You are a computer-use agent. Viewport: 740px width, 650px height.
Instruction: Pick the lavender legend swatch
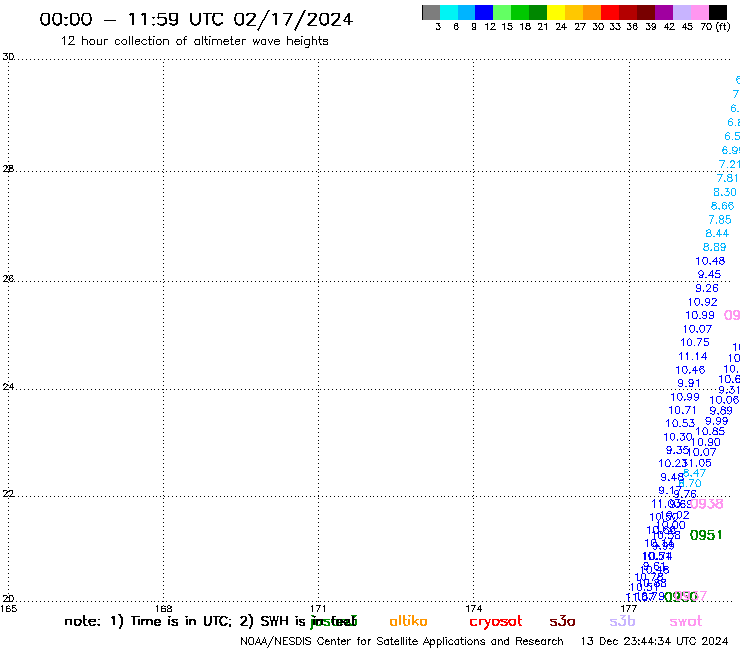coord(682,12)
